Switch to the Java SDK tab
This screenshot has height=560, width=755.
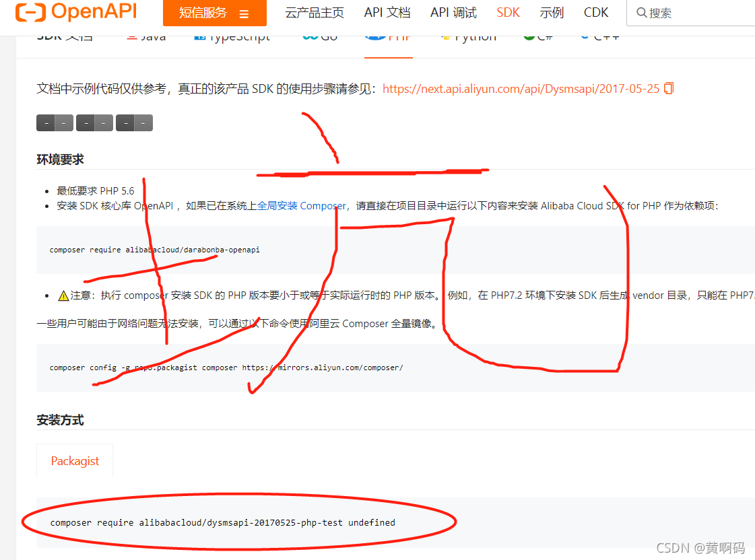pos(146,37)
